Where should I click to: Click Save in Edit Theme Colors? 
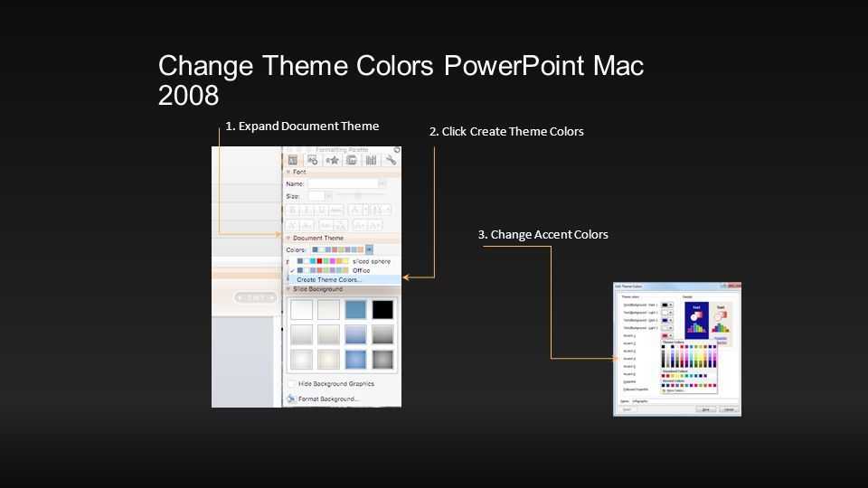coord(706,409)
